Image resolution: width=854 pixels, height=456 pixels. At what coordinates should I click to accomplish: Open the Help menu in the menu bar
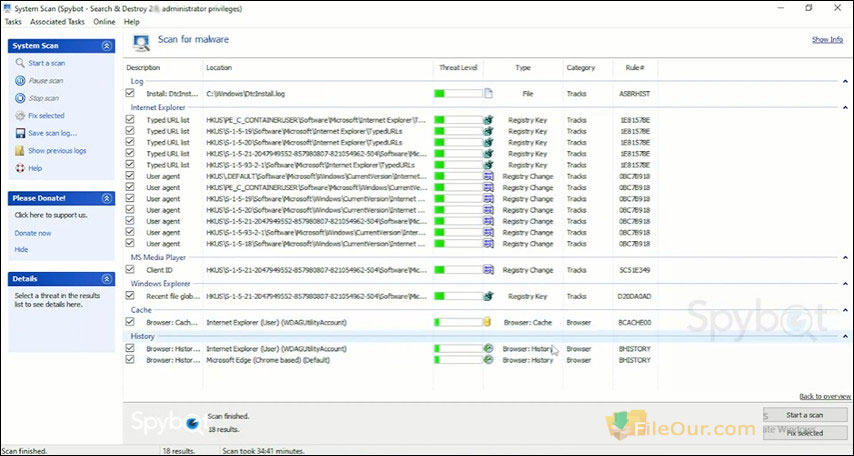pyautogui.click(x=132, y=22)
